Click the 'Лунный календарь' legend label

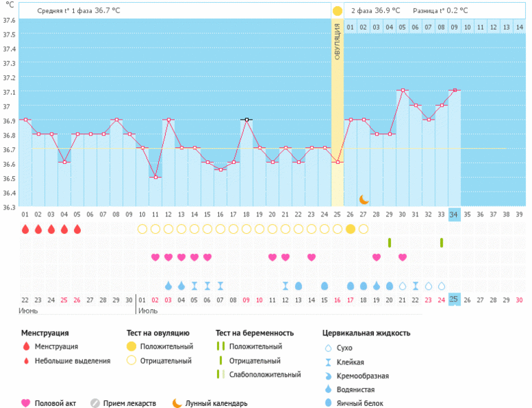tap(216, 403)
